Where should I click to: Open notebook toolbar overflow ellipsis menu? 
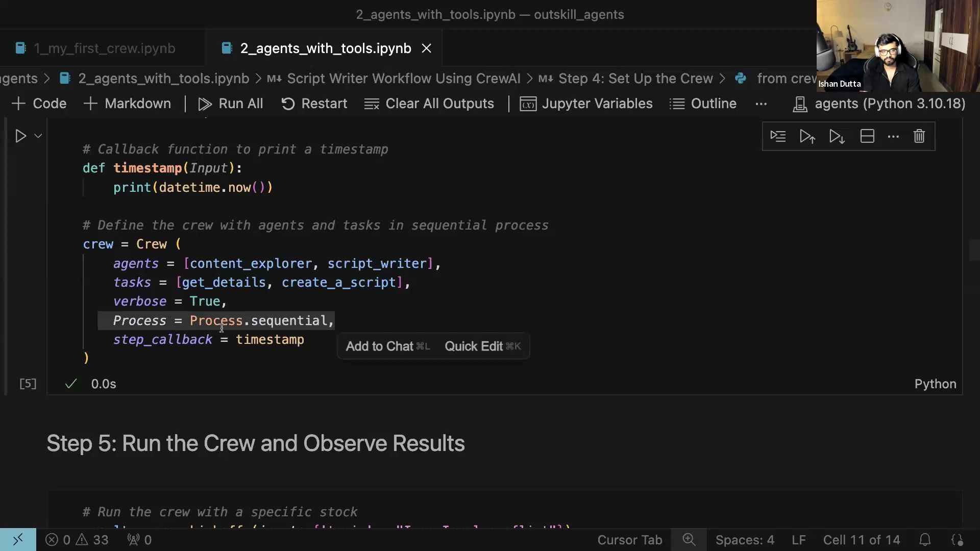point(761,104)
